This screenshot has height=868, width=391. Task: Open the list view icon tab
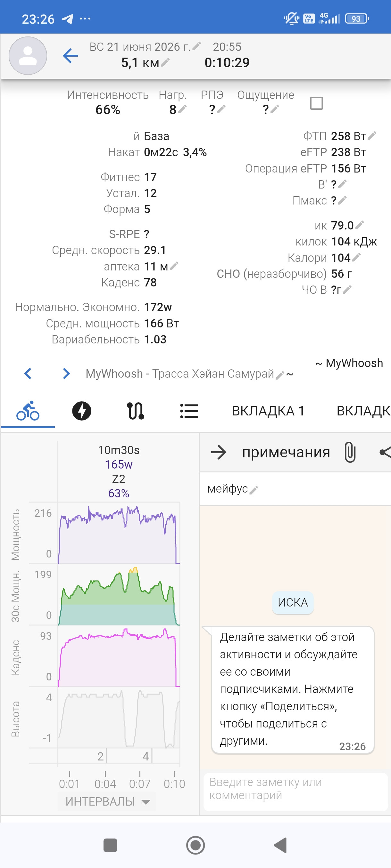pos(189,411)
